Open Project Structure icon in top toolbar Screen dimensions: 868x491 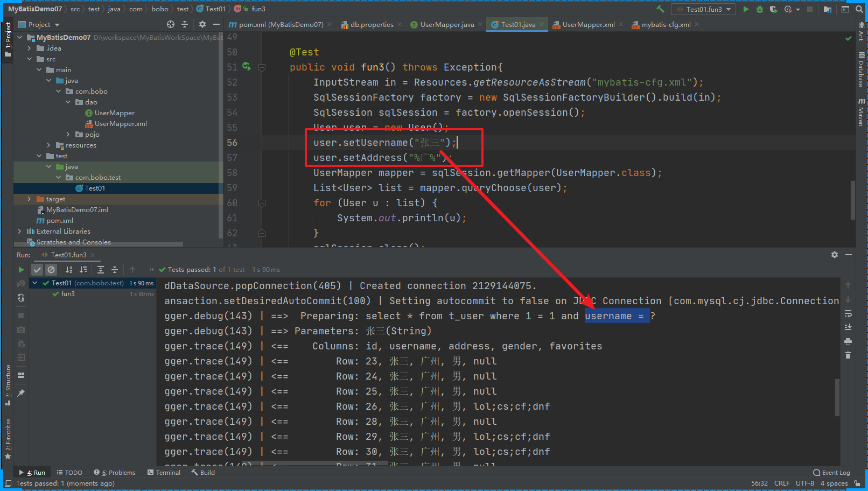(828, 9)
